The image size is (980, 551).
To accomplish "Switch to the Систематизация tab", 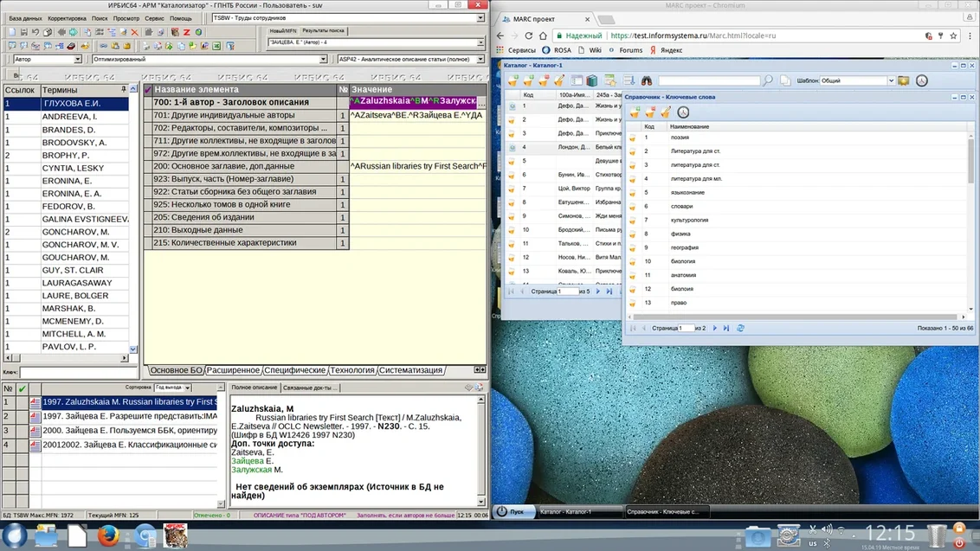I will click(410, 370).
